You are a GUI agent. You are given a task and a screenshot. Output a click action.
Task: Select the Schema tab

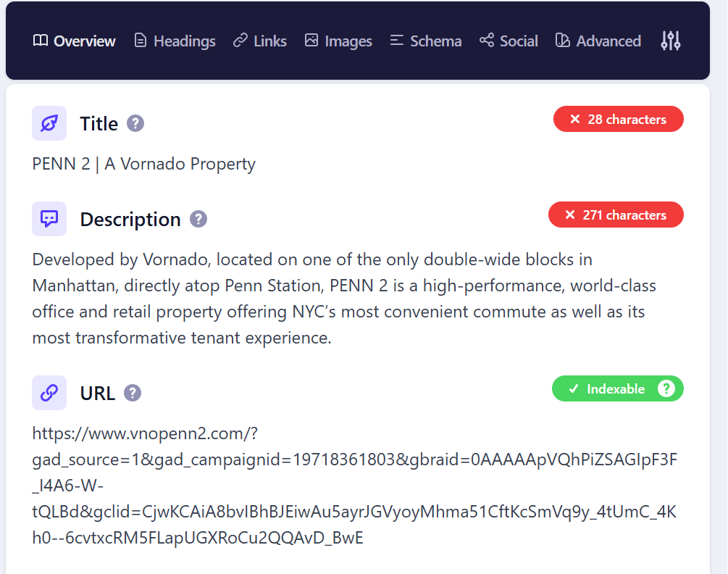(x=426, y=41)
